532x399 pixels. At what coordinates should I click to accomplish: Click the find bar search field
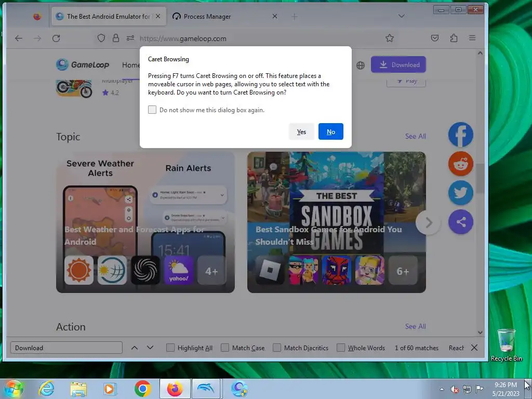(66, 348)
